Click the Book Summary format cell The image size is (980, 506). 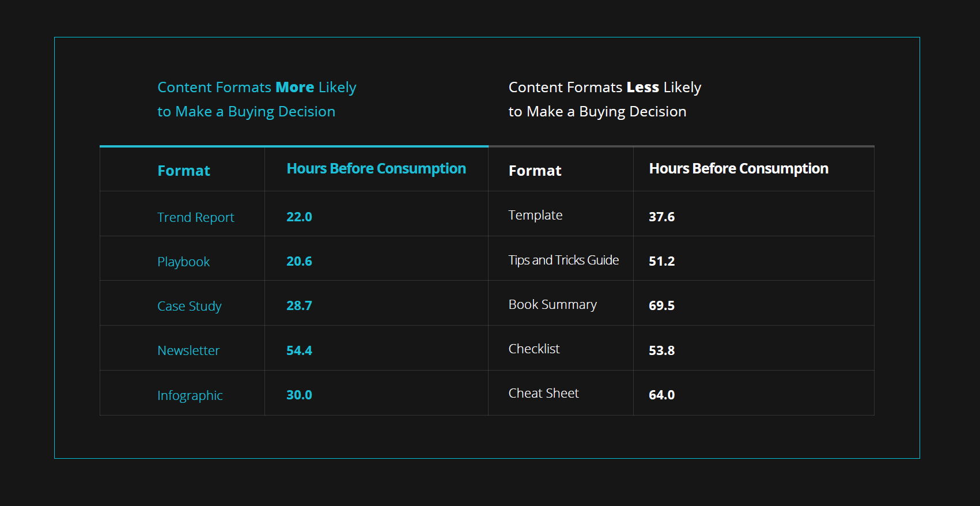tap(553, 304)
